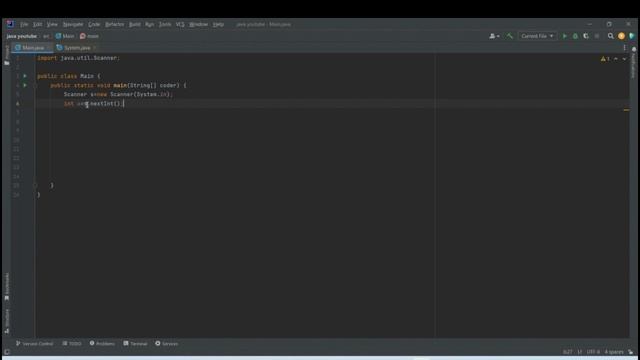The width and height of the screenshot is (640, 360).
Task: Run the Main class from the gutter
Action: [25, 76]
